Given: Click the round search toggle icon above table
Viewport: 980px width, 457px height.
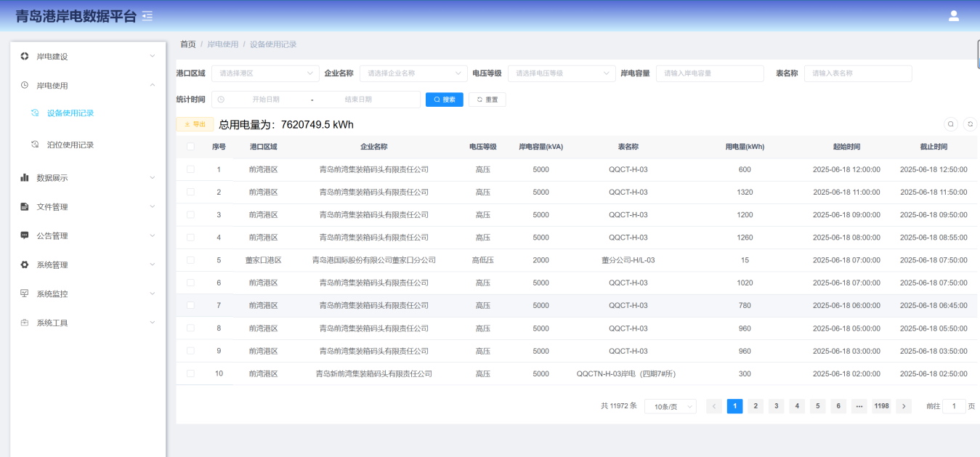Looking at the screenshot, I should click(x=950, y=124).
